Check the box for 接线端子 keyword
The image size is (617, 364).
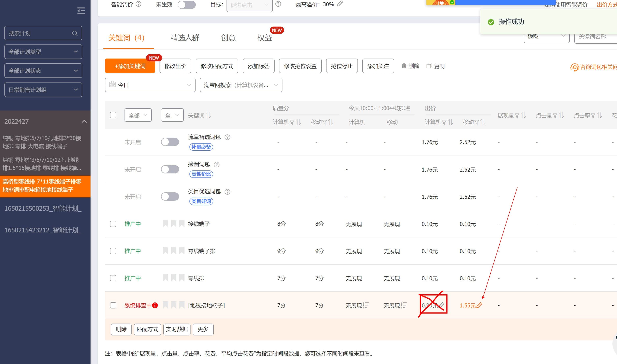coord(113,224)
